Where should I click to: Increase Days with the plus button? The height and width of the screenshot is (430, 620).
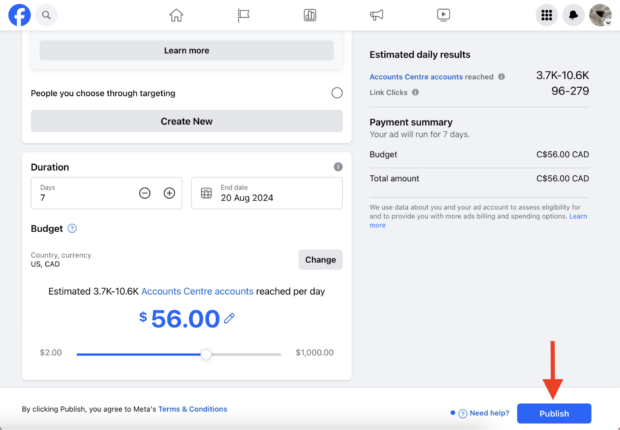[x=169, y=193]
